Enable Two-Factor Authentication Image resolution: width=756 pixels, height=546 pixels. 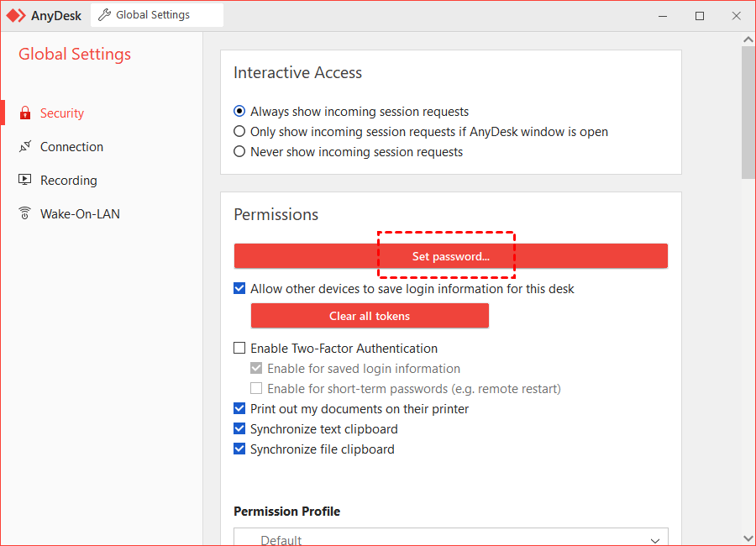[x=239, y=348]
